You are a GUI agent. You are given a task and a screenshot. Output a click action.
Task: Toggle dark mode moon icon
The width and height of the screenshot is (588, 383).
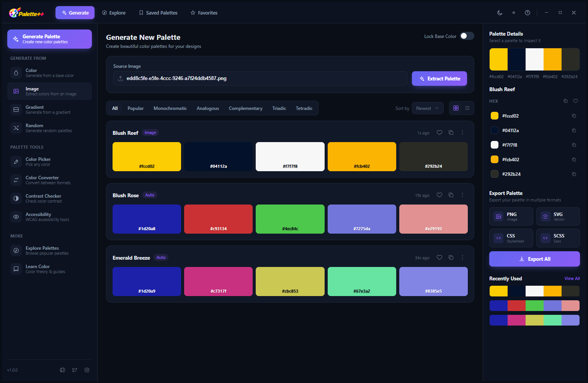[x=500, y=13]
